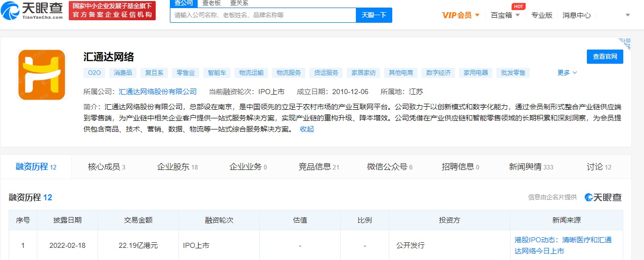Click the 数字经济 tag
The image size is (644, 260).
(x=438, y=73)
